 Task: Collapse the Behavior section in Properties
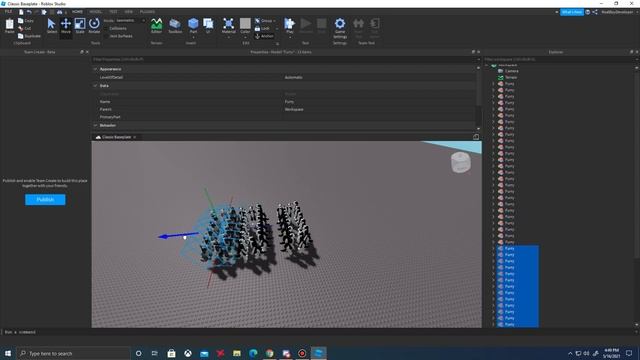click(x=95, y=125)
